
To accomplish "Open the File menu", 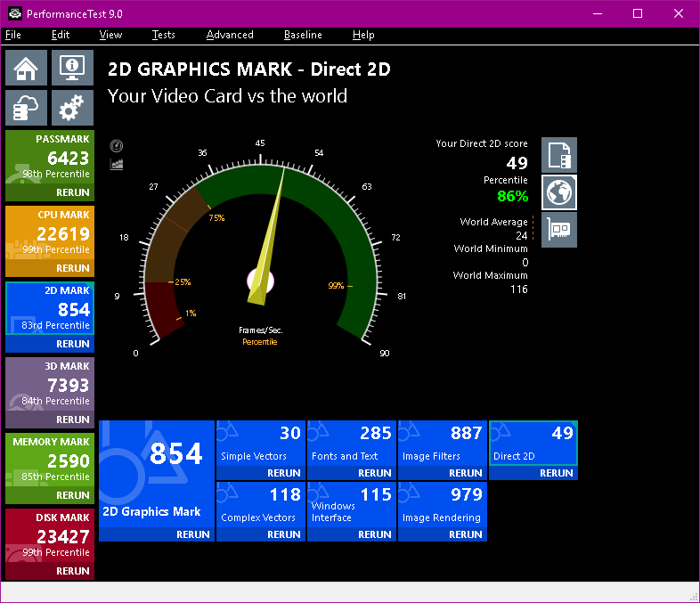I will (13, 35).
